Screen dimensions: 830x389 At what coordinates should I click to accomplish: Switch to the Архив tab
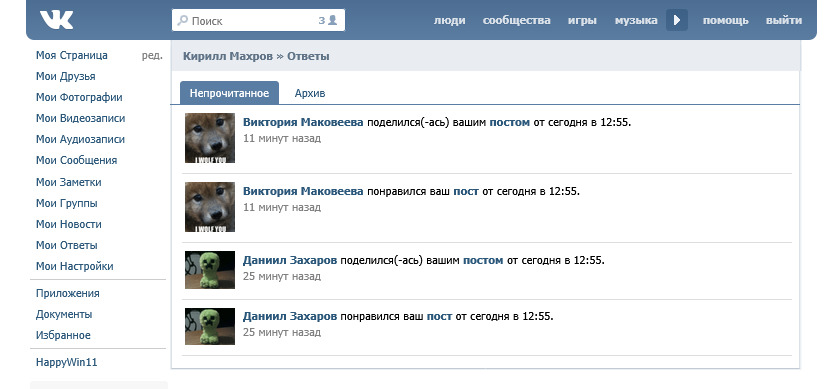(310, 93)
